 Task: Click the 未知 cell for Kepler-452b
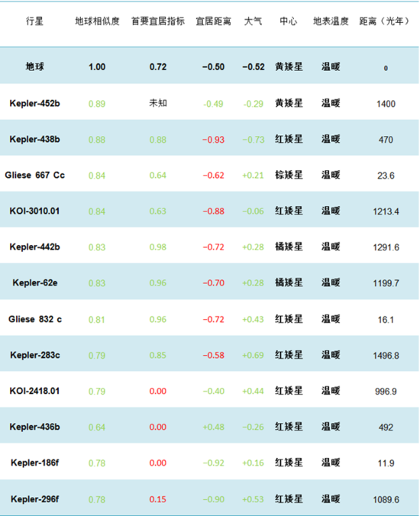click(158, 103)
